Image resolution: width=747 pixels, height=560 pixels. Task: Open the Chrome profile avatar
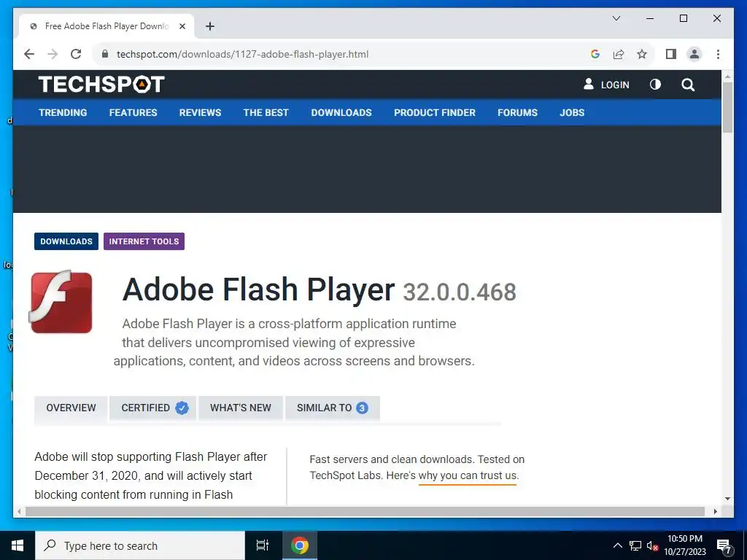[694, 54]
